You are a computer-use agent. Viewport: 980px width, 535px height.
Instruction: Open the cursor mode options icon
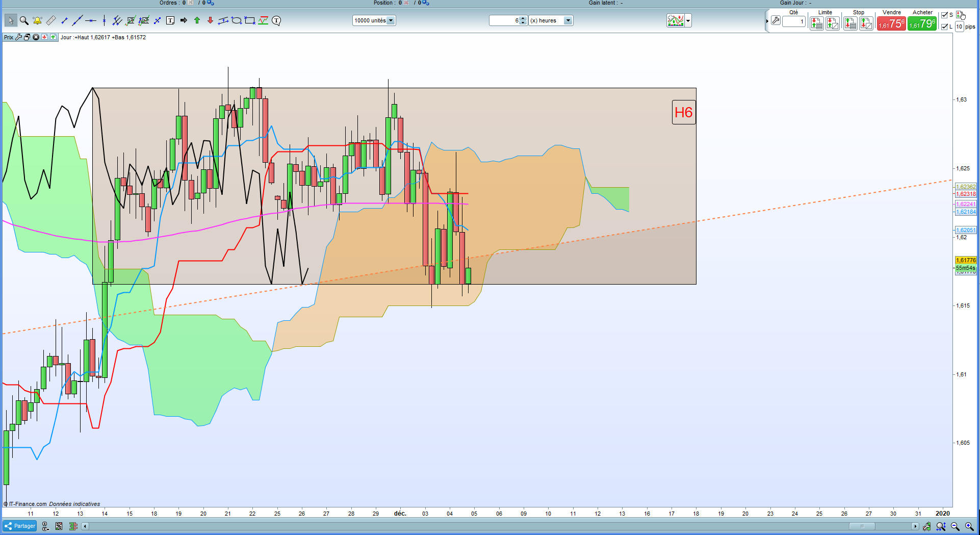[x=45, y=526]
